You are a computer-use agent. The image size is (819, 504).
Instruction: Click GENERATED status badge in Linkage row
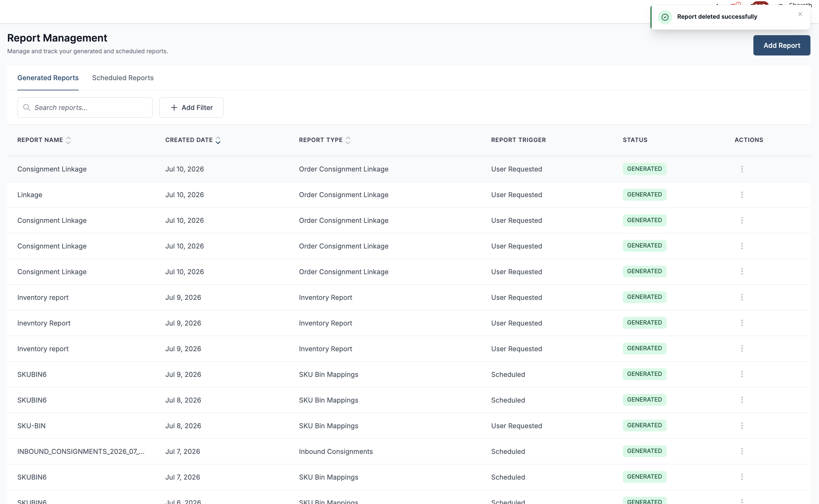click(x=644, y=195)
